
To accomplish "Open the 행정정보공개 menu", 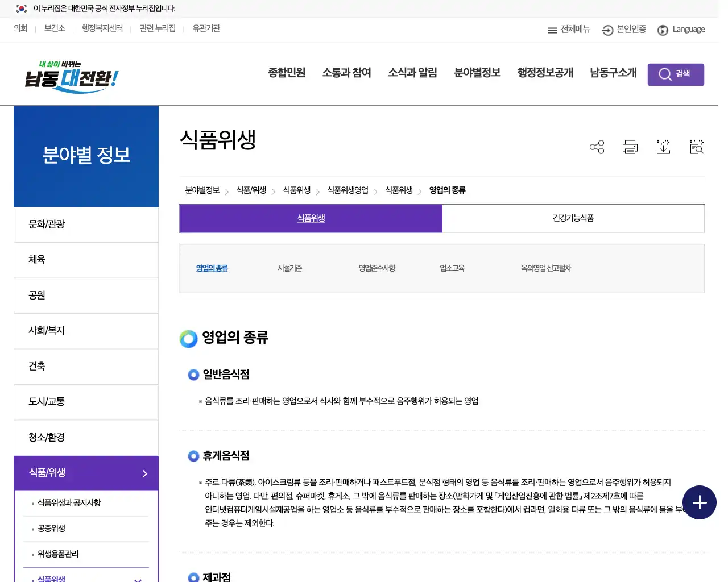I will pyautogui.click(x=545, y=73).
